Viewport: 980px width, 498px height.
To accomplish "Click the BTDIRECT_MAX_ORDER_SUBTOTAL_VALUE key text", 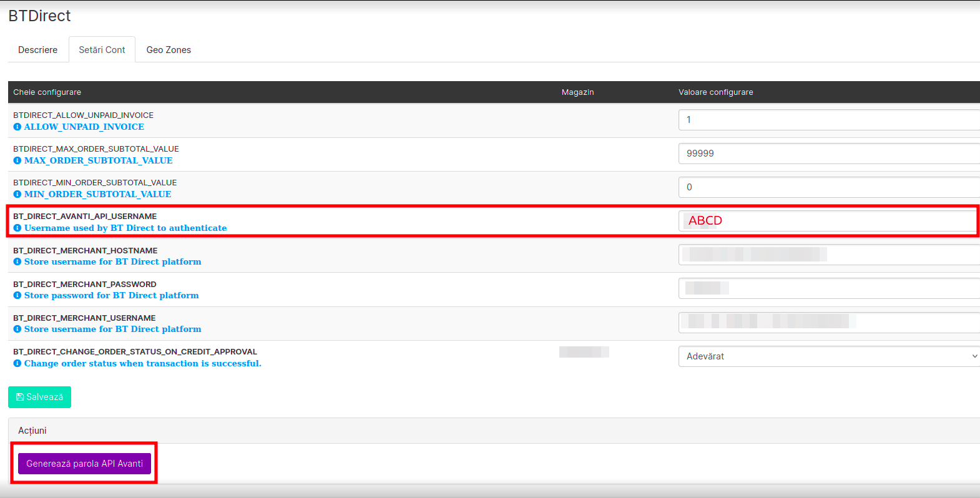I will click(96, 149).
